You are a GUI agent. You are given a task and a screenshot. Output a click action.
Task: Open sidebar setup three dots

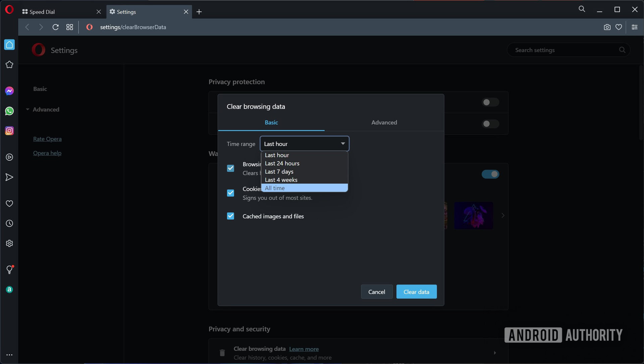click(9, 355)
